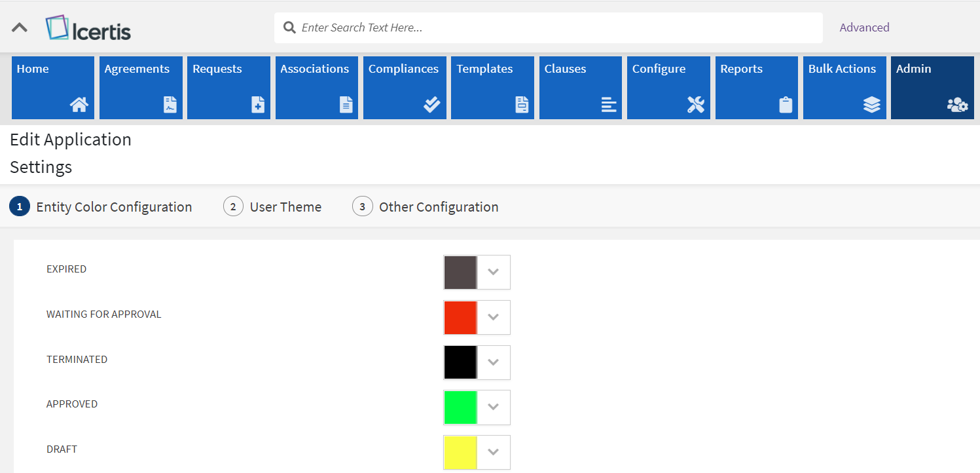Open Configure via the tools icon
980x473 pixels.
(x=696, y=105)
